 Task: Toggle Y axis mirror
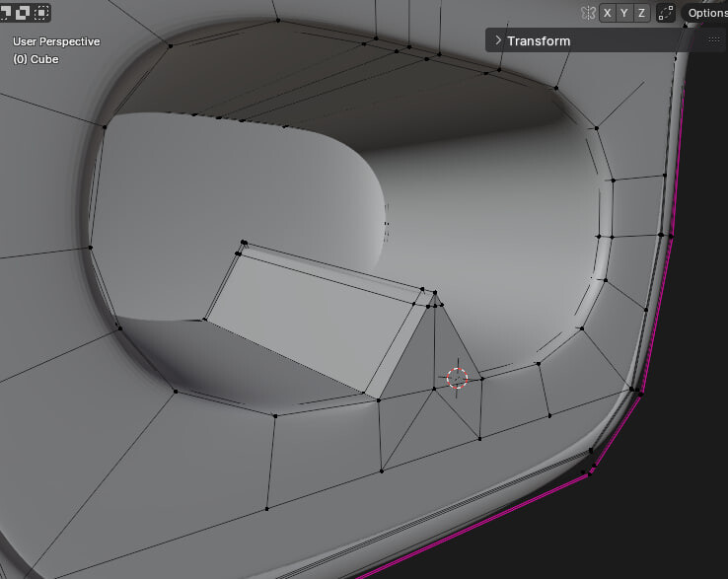click(x=624, y=13)
